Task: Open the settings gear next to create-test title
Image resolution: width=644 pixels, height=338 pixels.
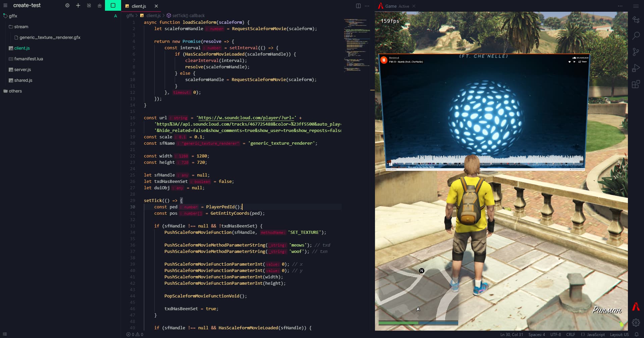Action: pyautogui.click(x=67, y=5)
